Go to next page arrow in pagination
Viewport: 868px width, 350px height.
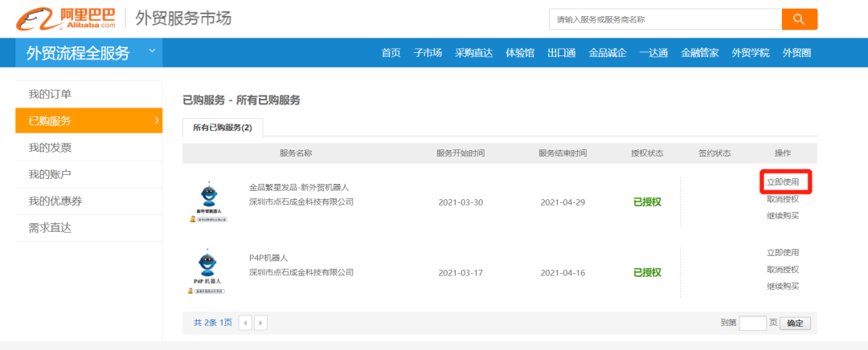[x=260, y=323]
